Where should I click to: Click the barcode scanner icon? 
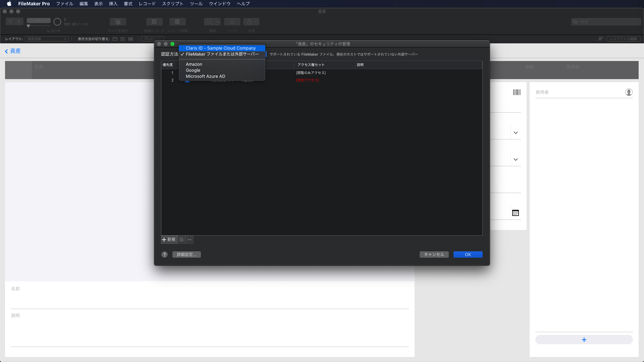[517, 92]
